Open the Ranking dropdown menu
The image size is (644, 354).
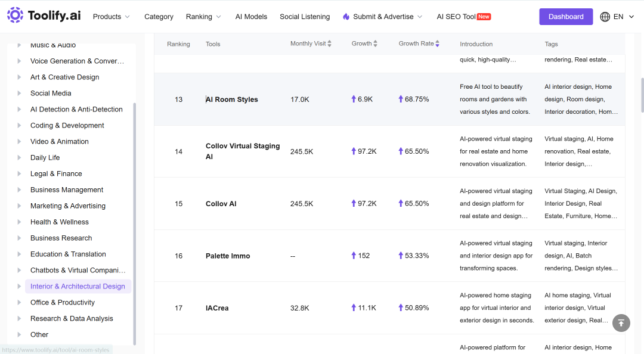[x=203, y=17]
